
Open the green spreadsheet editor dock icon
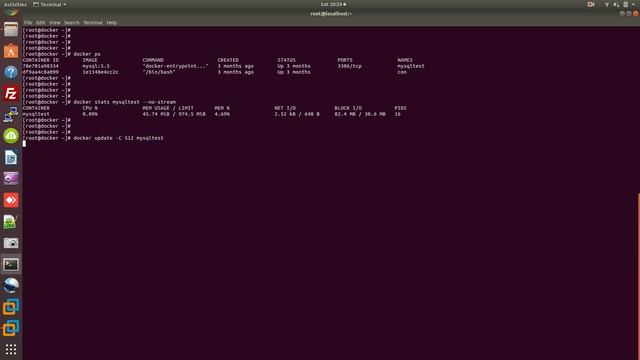tap(11, 222)
